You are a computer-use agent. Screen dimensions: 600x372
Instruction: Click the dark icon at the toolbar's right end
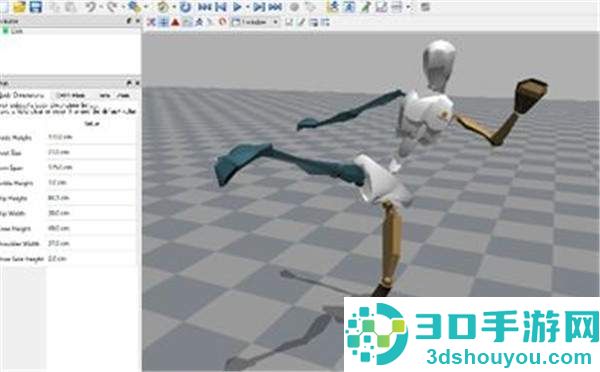pyautogui.click(x=425, y=7)
